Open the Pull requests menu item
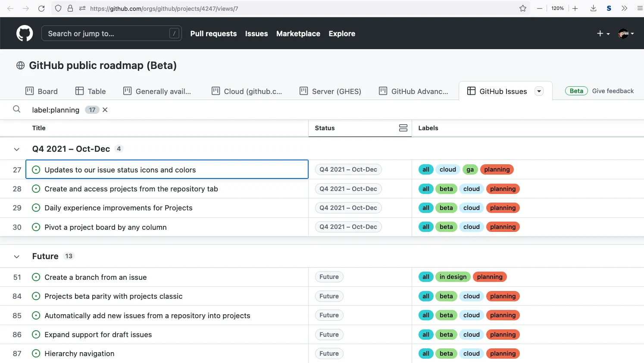The image size is (644, 363). point(213,33)
